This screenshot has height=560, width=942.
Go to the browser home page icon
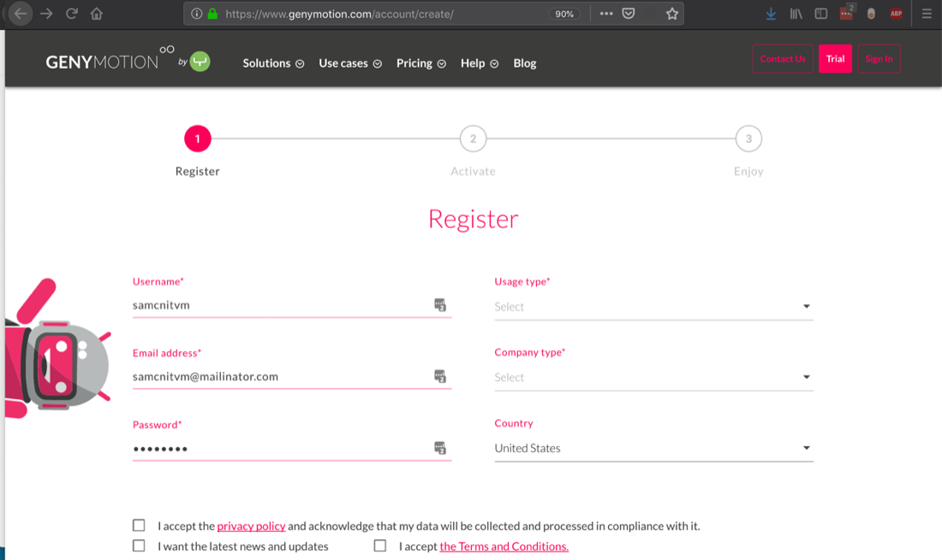(97, 14)
